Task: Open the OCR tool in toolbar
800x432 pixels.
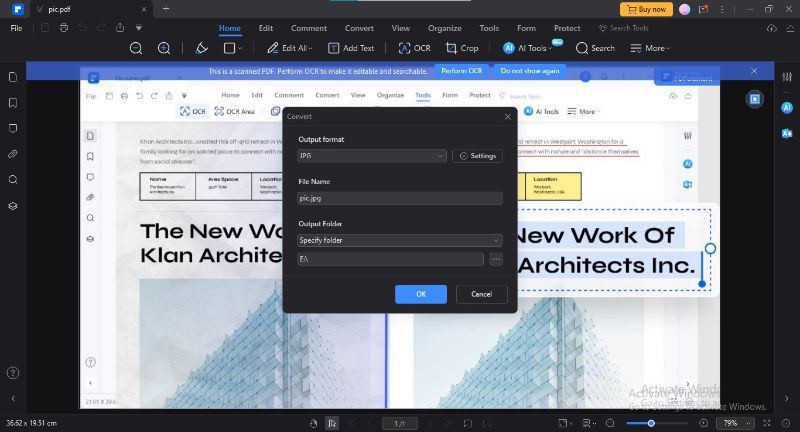Action: (414, 48)
